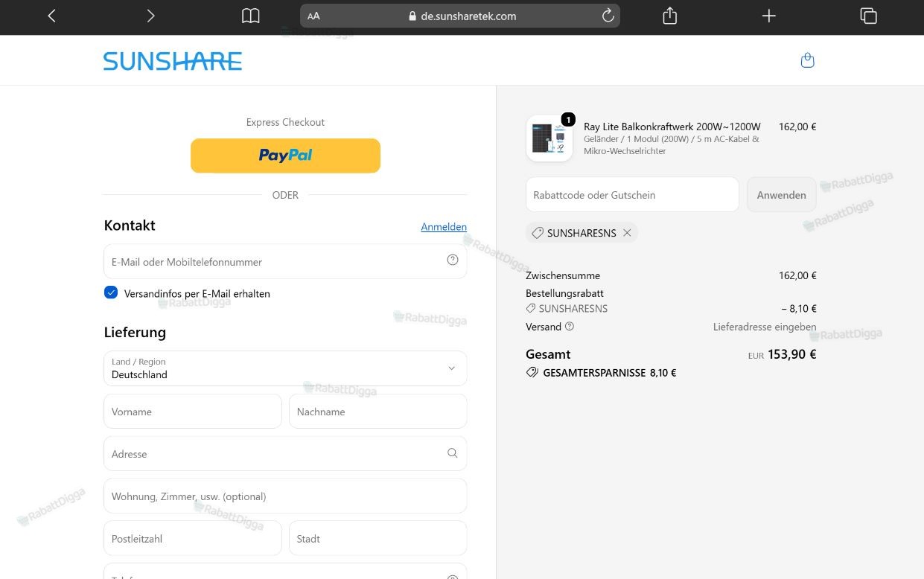Click the Kontakt heading
The width and height of the screenshot is (924, 579).
click(x=130, y=225)
